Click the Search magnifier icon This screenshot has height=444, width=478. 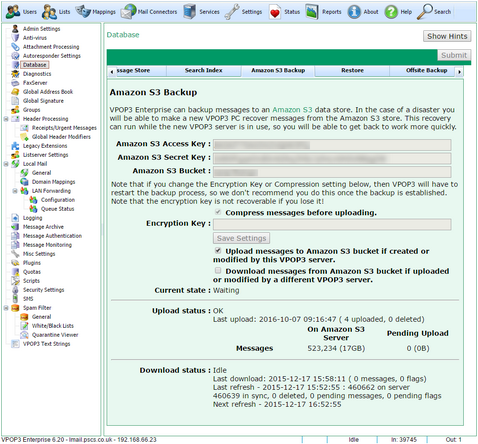pos(425,11)
